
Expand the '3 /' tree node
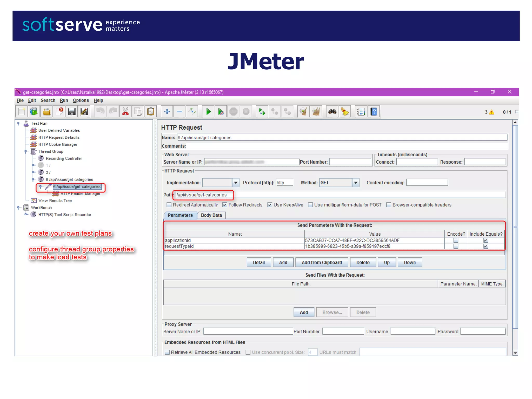(x=33, y=172)
